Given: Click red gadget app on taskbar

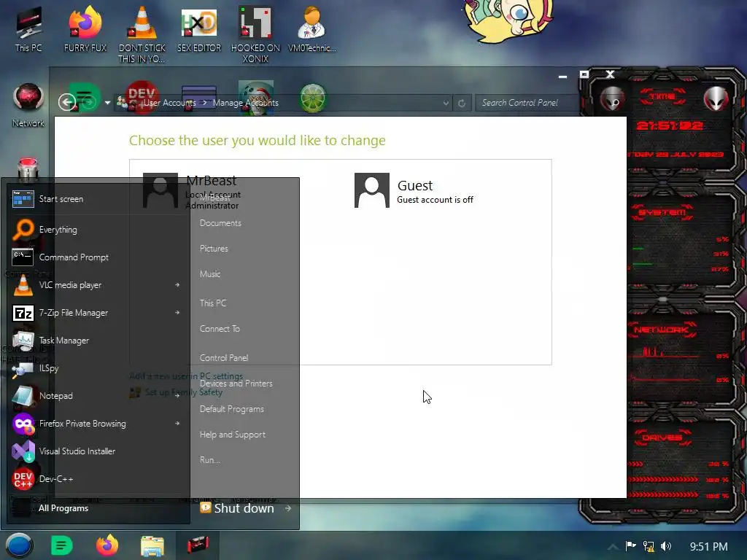Looking at the screenshot, I should pos(198,545).
